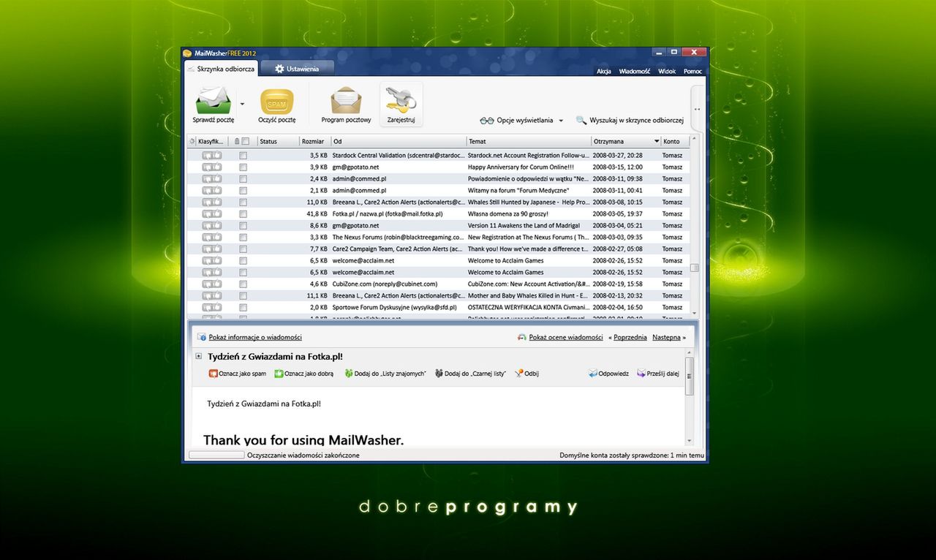This screenshot has height=560, width=936.
Task: Click Wyszukaj w skrzynce odbiorczej label
Action: 636,121
